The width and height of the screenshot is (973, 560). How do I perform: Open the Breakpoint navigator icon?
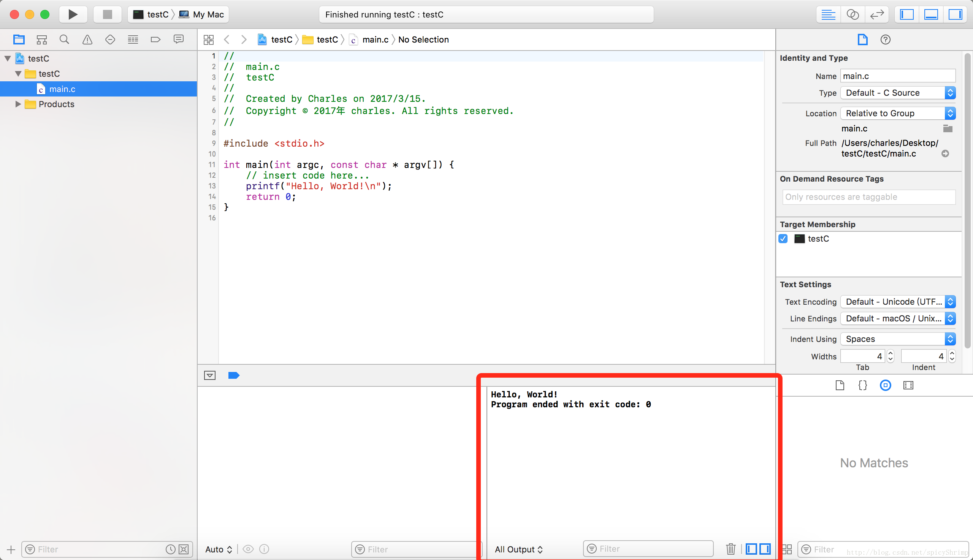click(155, 39)
